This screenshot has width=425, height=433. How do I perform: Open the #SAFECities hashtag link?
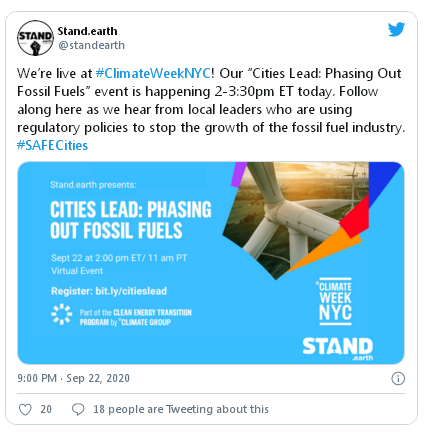coord(52,145)
